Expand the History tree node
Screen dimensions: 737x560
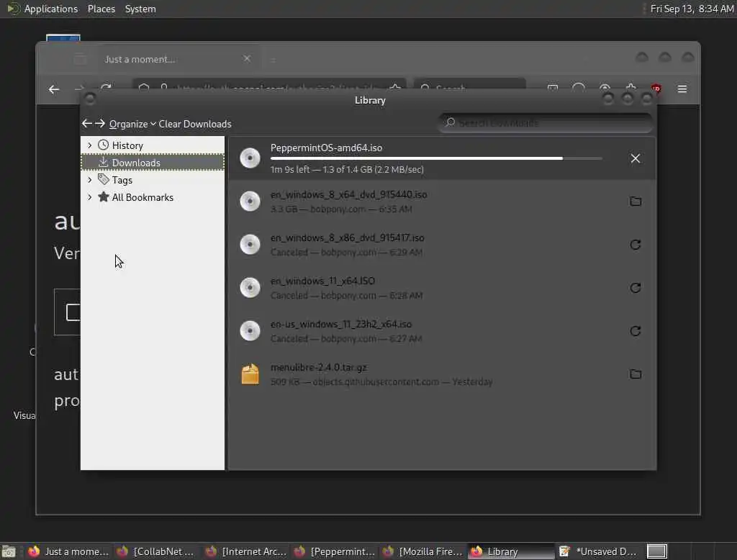click(89, 145)
